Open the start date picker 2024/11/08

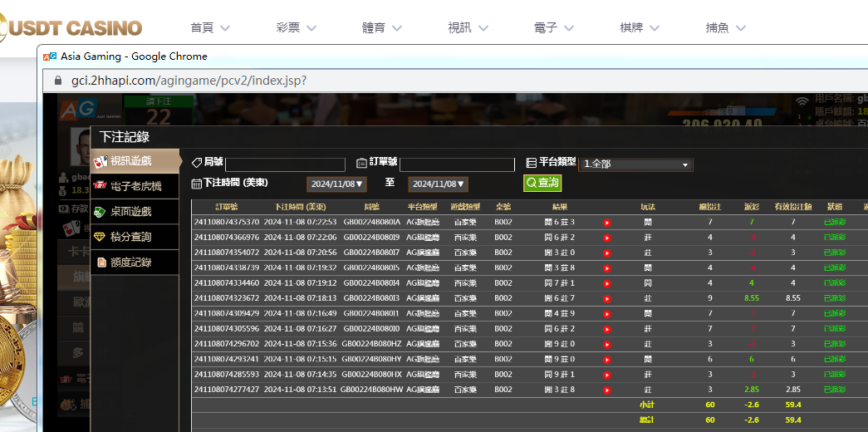point(336,184)
